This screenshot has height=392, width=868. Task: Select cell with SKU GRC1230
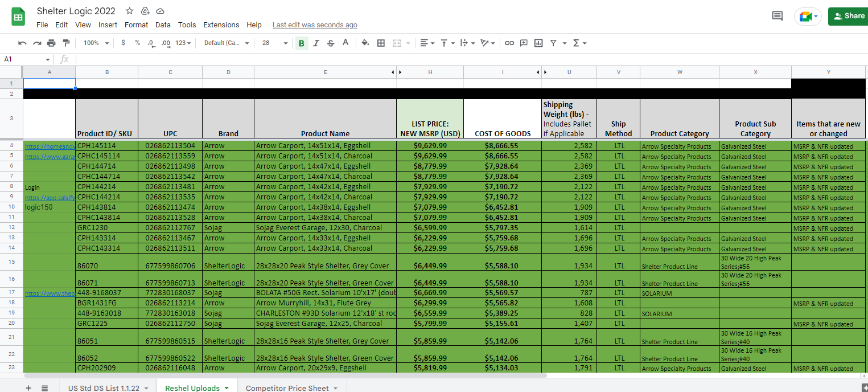[106, 227]
